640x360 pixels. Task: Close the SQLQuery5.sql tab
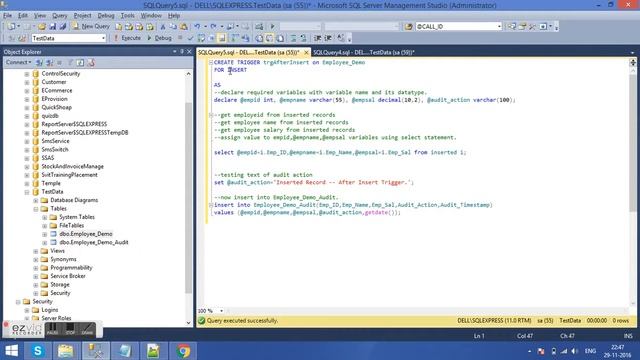306,52
